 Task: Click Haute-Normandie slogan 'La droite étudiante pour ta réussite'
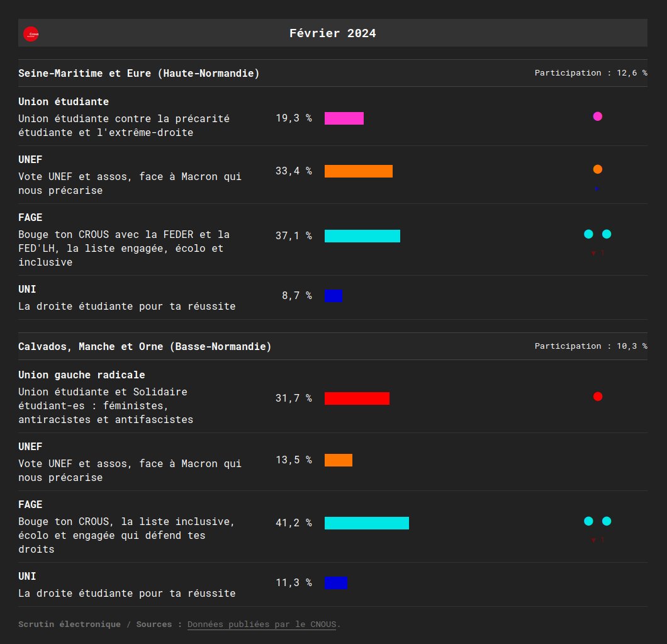pyautogui.click(x=126, y=307)
